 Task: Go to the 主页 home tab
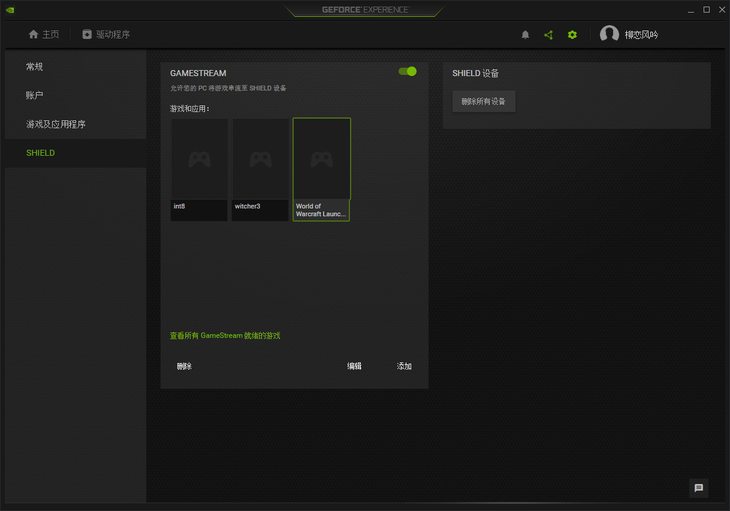(44, 34)
